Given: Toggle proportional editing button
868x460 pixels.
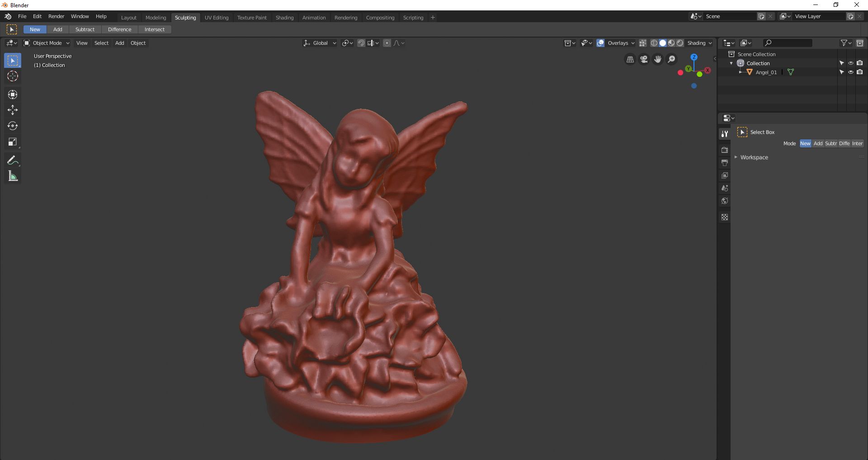Looking at the screenshot, I should 387,43.
